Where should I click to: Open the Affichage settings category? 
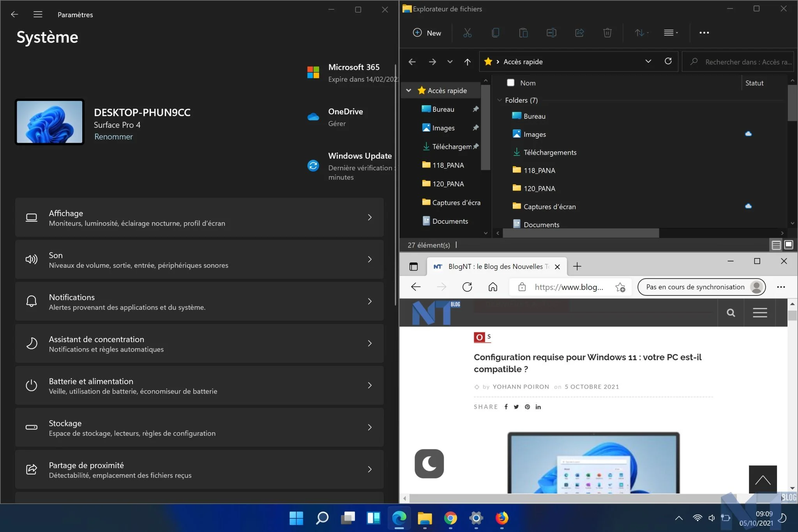(x=199, y=217)
